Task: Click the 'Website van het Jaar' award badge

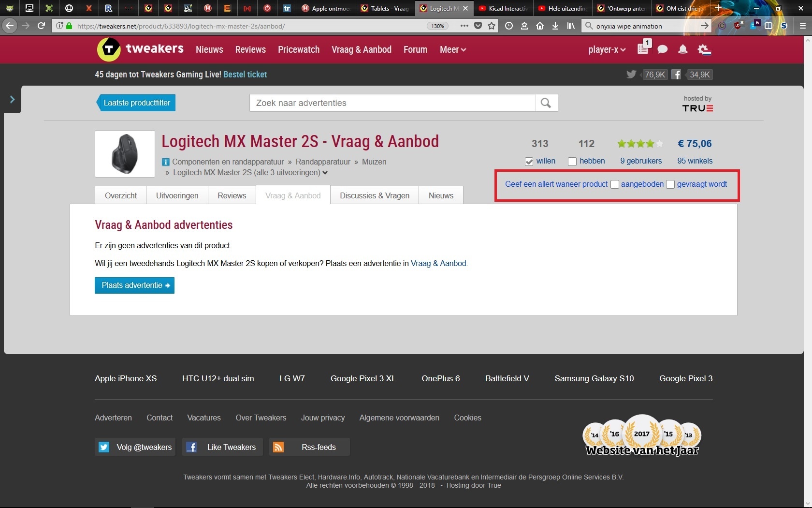Action: pos(642,435)
